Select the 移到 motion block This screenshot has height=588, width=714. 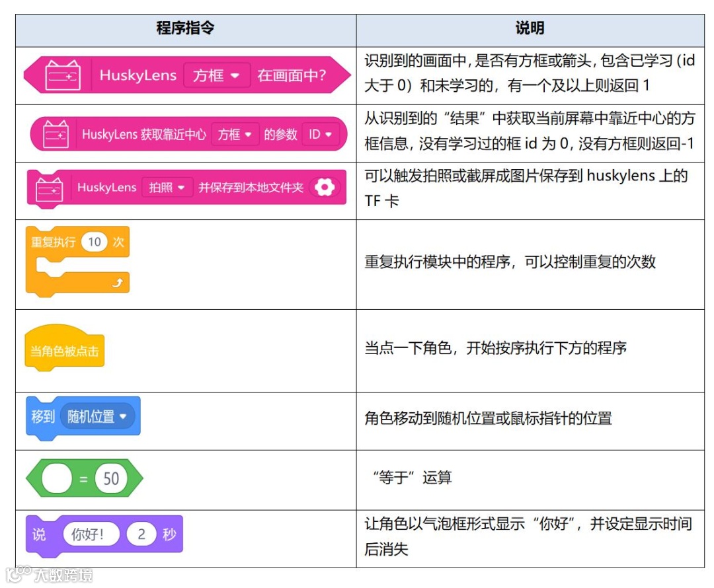click(x=83, y=418)
